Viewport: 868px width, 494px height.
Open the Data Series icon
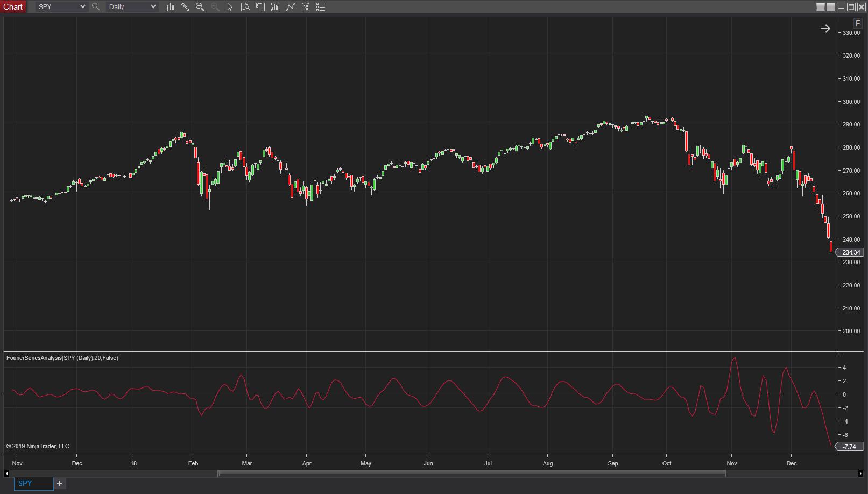276,7
